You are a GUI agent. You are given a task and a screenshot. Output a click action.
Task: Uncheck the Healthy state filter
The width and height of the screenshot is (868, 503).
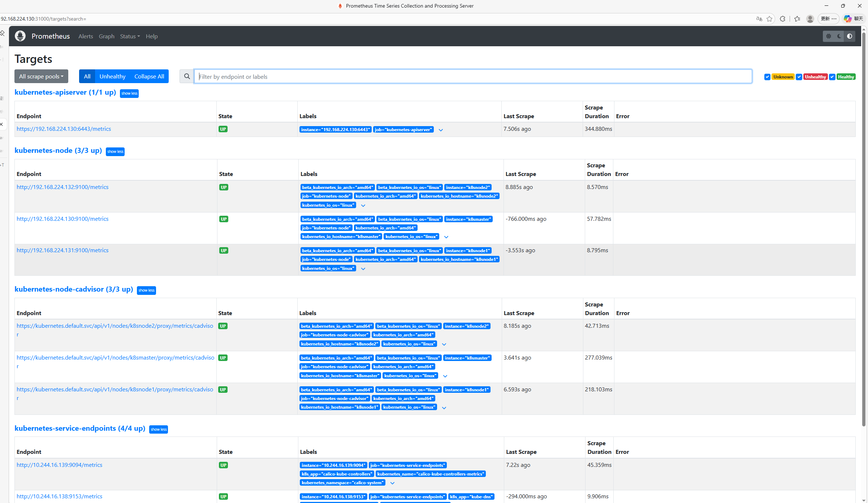tap(832, 77)
